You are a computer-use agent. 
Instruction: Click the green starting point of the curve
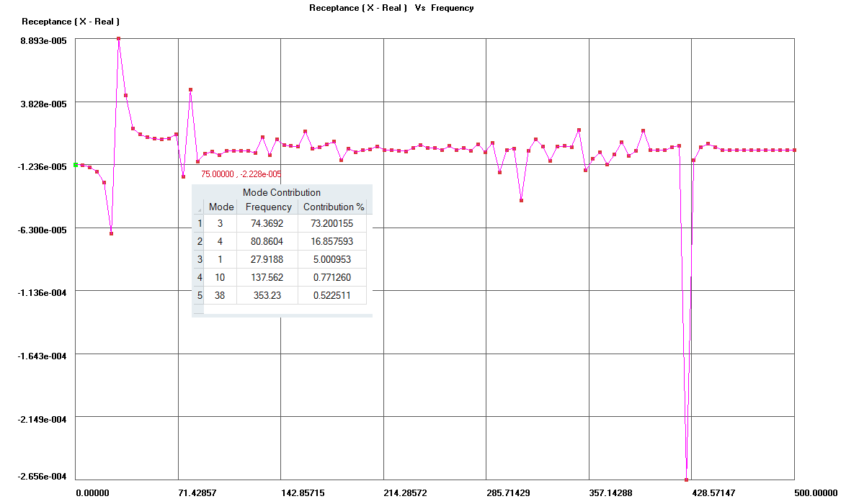pos(76,165)
